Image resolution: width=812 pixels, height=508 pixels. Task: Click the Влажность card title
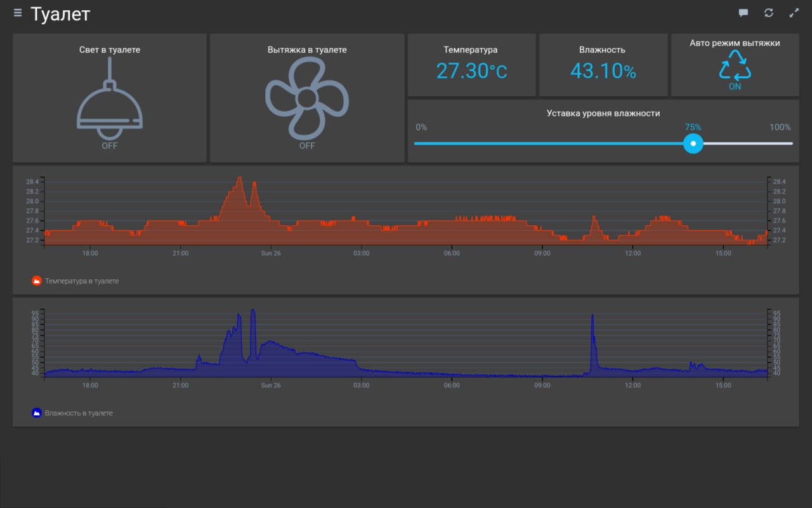(602, 50)
